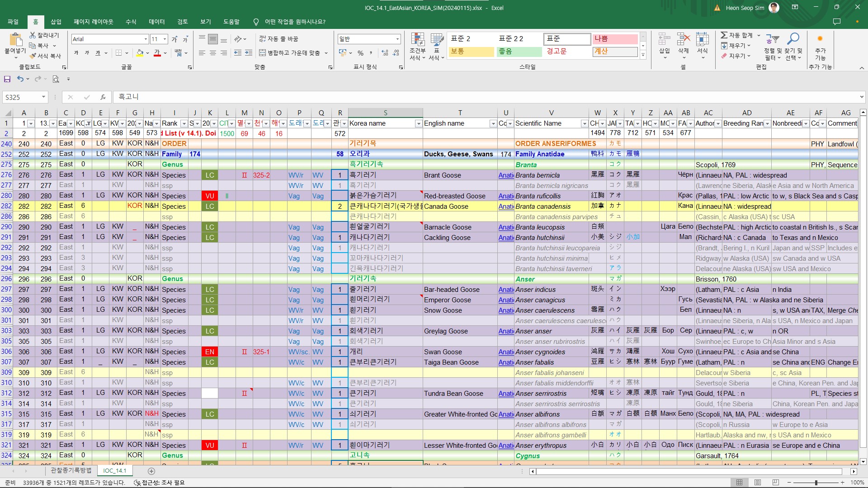Open the 데이터 (Data) ribbon tab
The image size is (868, 488).
click(156, 22)
